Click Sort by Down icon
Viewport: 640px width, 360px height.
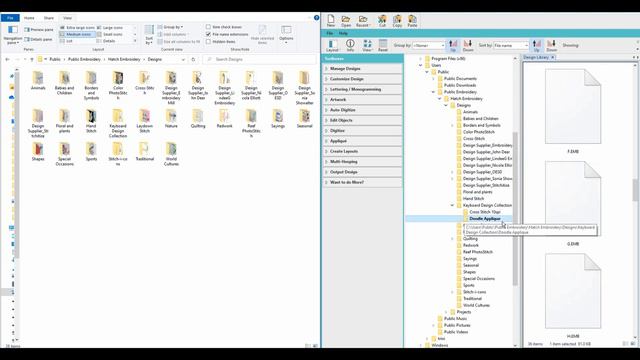[551, 44]
